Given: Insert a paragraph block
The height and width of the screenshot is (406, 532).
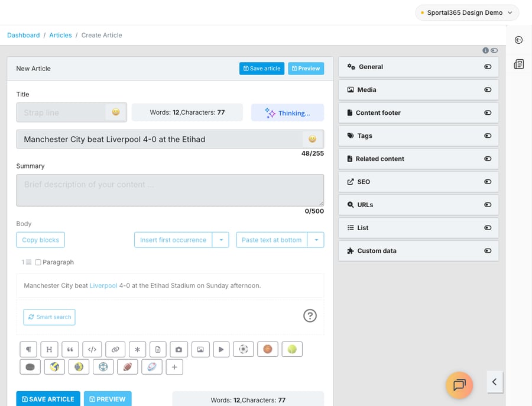Looking at the screenshot, I should (28, 349).
